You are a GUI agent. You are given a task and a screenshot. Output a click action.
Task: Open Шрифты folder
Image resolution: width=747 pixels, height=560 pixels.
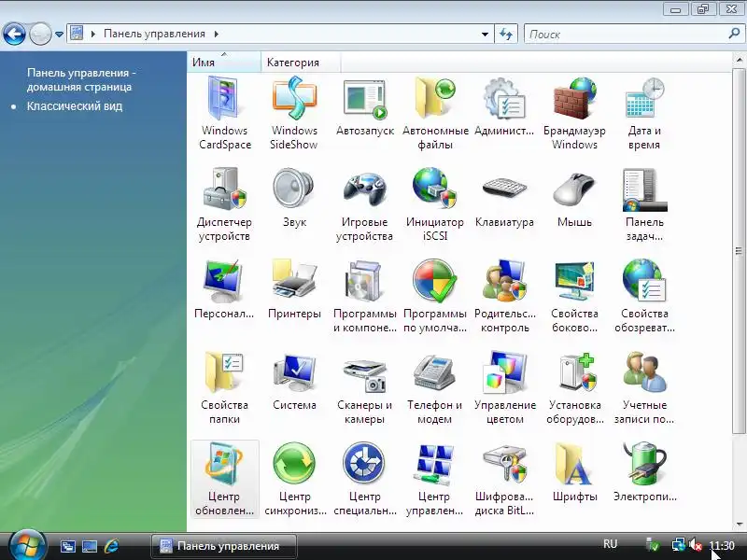(x=574, y=472)
